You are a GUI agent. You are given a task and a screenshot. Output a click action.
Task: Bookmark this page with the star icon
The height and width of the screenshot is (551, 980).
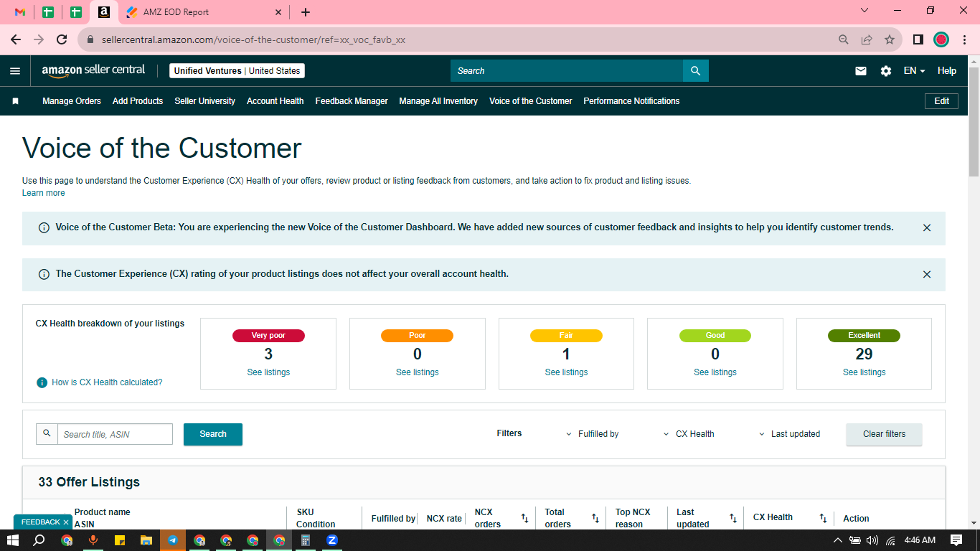pyautogui.click(x=890, y=40)
